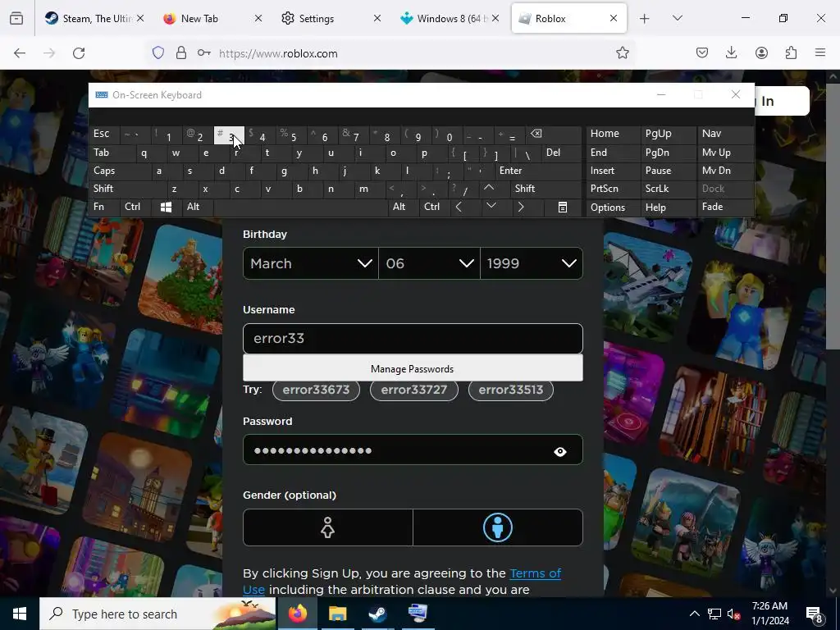Select Manage Passwords in autofill popup
Image resolution: width=840 pixels, height=630 pixels.
(x=413, y=368)
